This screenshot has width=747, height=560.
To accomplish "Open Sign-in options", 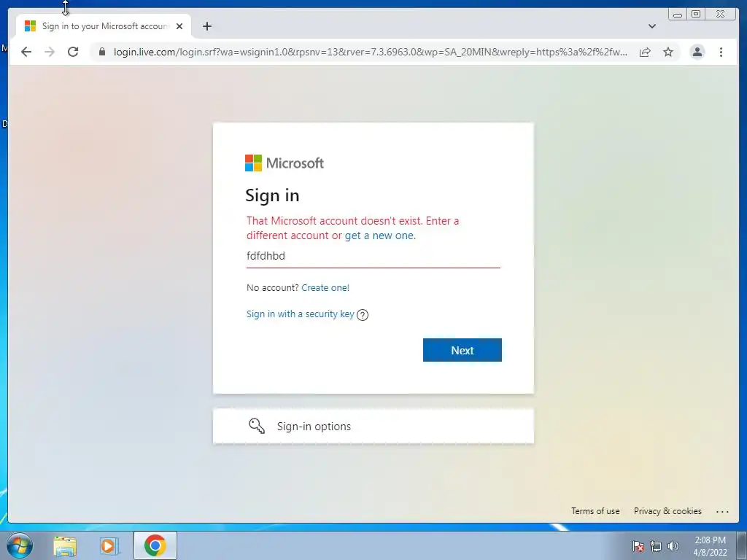I will coord(373,426).
